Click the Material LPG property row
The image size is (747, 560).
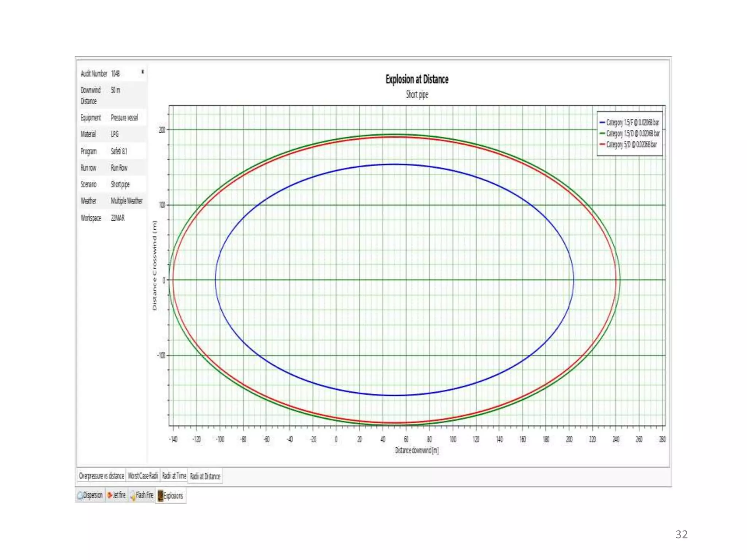pos(111,134)
